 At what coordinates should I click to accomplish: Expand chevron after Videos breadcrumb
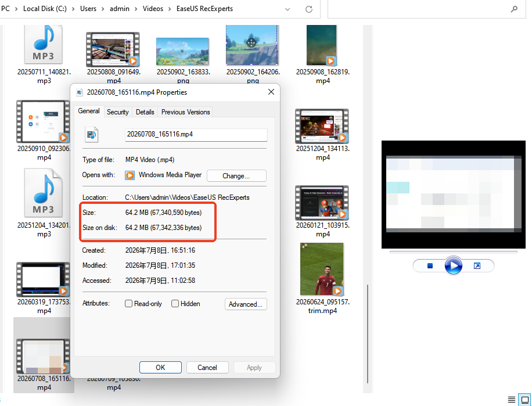pos(170,9)
